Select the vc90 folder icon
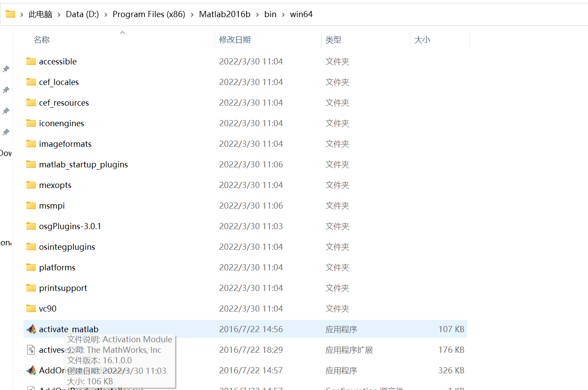588x390 pixels. (x=31, y=308)
